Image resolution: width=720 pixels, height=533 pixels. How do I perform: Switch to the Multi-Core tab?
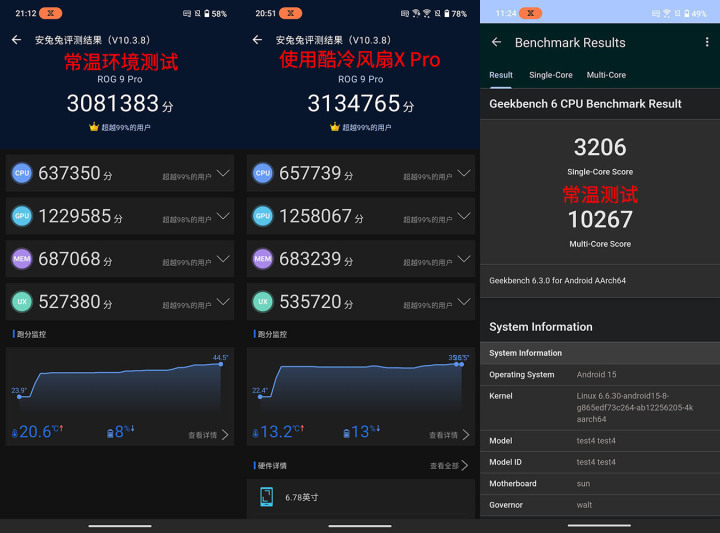pyautogui.click(x=606, y=75)
